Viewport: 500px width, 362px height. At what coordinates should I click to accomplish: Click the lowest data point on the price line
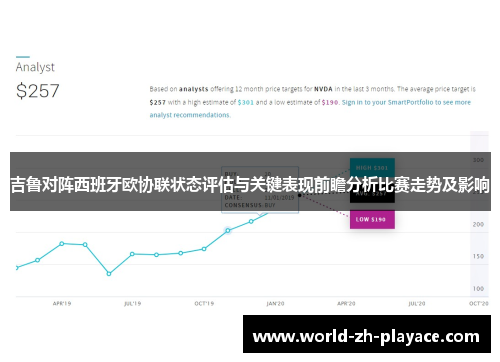[109, 274]
